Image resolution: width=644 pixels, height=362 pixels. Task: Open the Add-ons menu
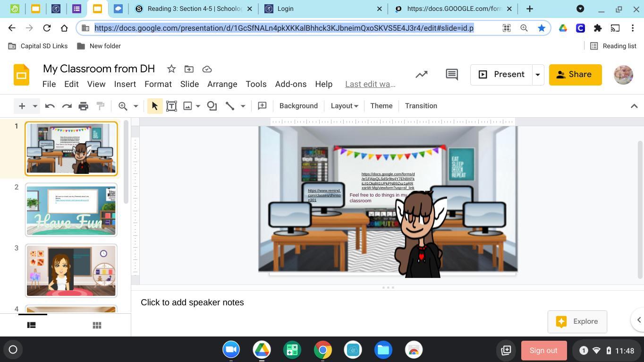coord(291,84)
